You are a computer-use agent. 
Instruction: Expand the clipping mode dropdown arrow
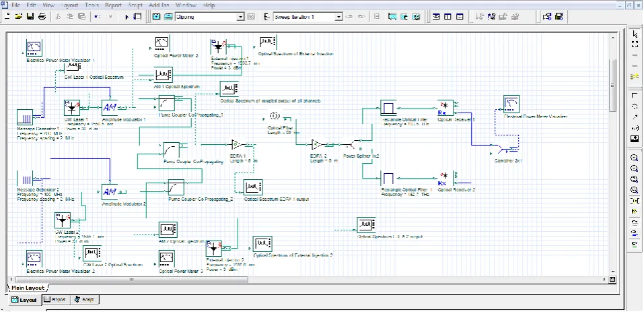[x=241, y=17]
